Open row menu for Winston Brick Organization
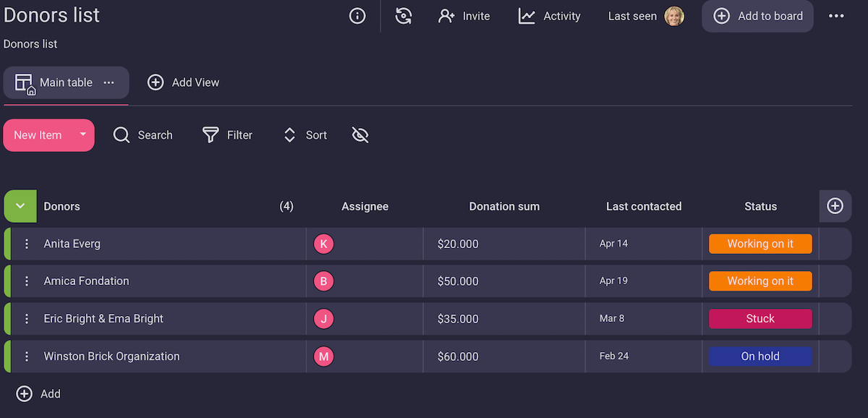This screenshot has width=868, height=418. tap(27, 357)
